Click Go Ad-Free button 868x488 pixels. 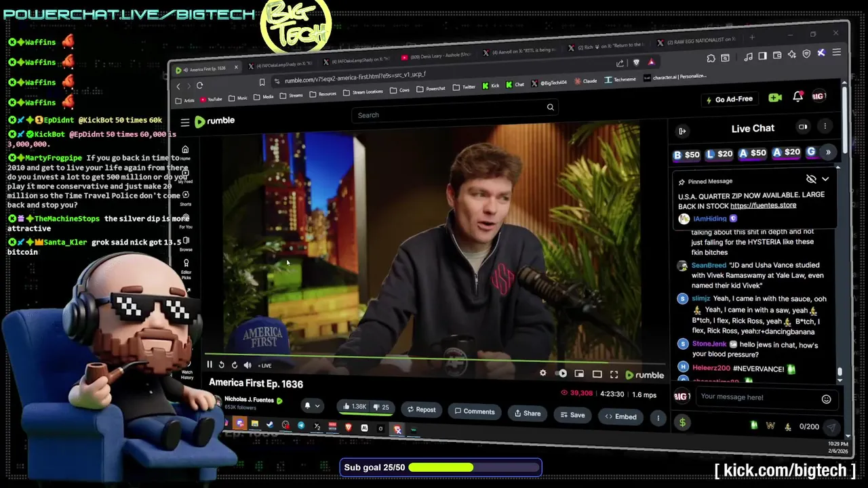click(x=729, y=99)
